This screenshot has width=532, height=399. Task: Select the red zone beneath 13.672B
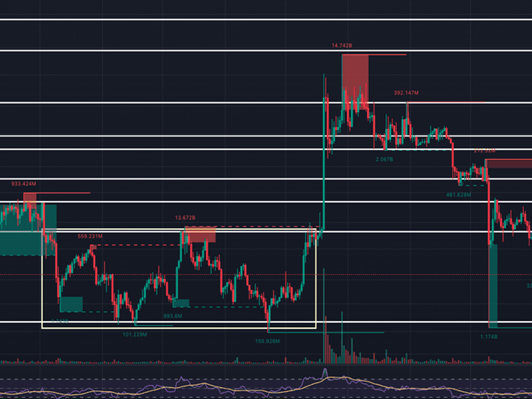(x=200, y=234)
